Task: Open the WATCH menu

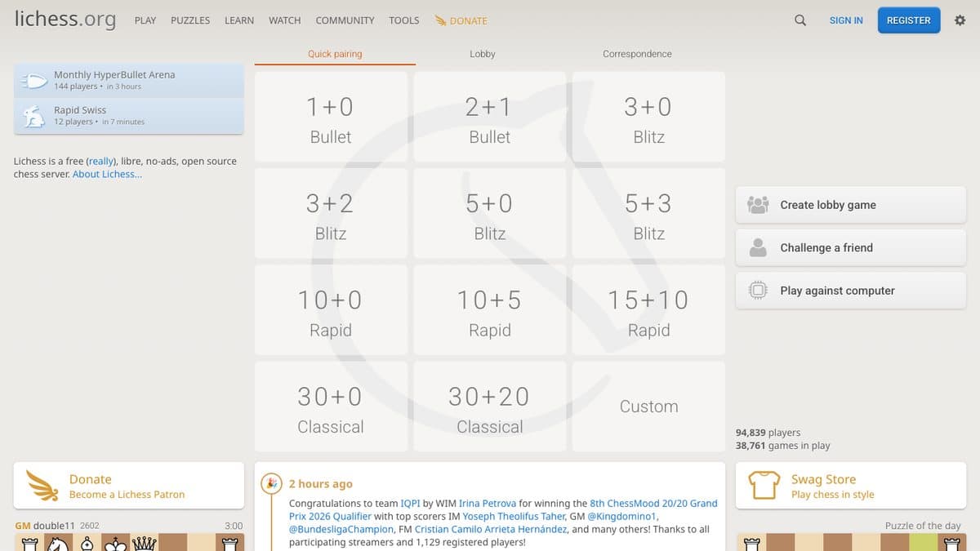Action: pos(285,20)
